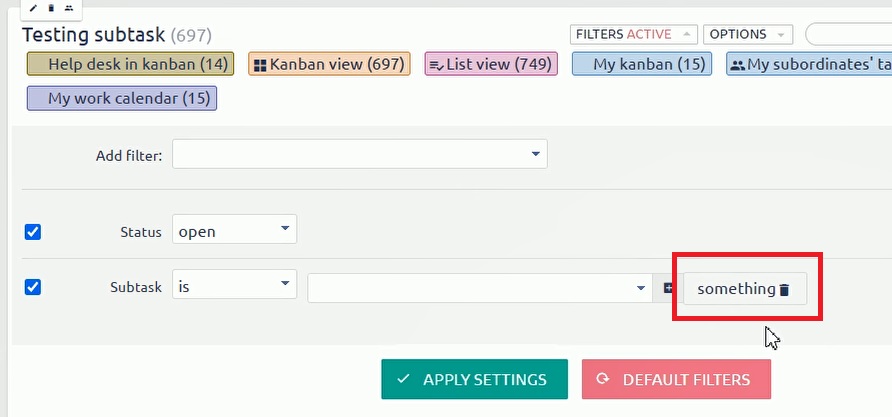The height and width of the screenshot is (417, 892).
Task: Uncheck the Status filter checkbox
Action: click(x=33, y=232)
